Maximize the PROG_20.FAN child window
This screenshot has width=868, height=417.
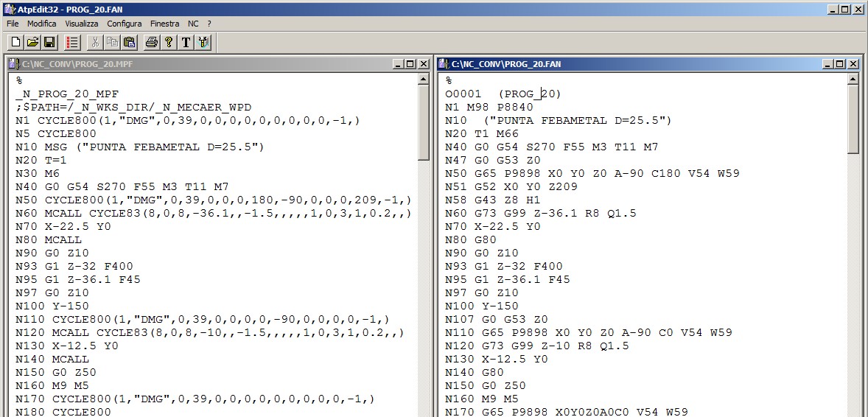(x=839, y=63)
